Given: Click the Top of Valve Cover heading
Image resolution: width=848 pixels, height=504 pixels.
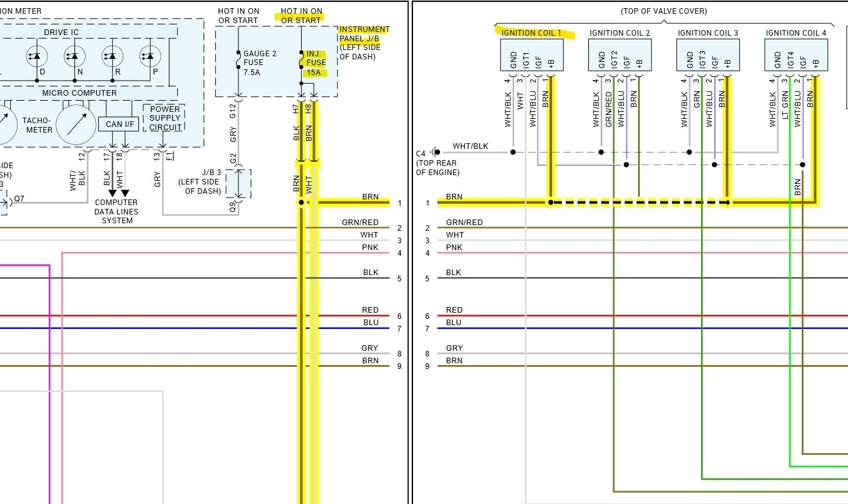Looking at the screenshot, I should pos(663,11).
